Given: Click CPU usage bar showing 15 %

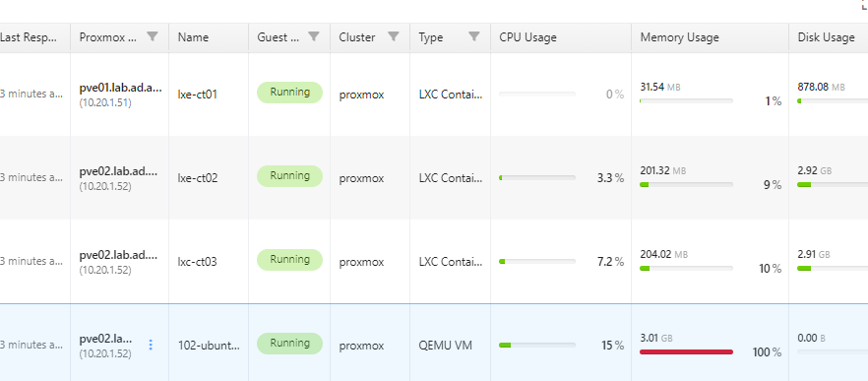Looking at the screenshot, I should [537, 345].
